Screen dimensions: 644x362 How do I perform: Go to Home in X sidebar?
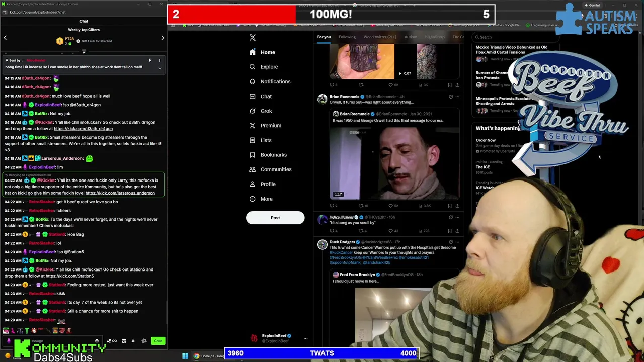pos(262,52)
